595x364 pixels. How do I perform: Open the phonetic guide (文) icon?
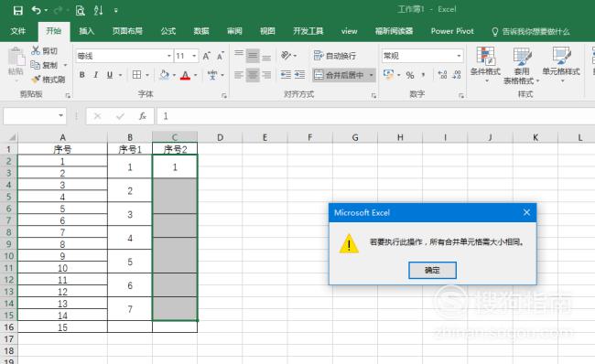tap(212, 75)
